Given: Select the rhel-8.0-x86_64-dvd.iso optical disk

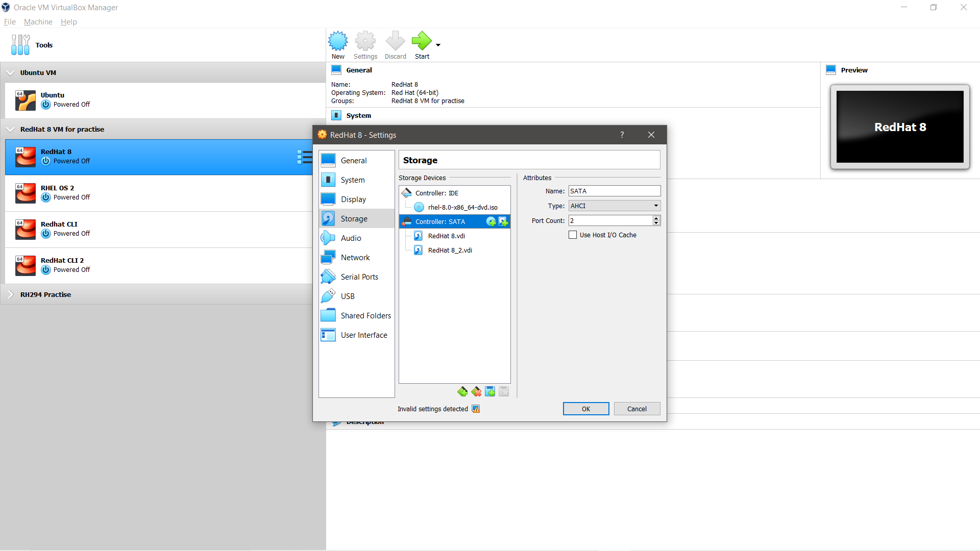Looking at the screenshot, I should (x=454, y=207).
